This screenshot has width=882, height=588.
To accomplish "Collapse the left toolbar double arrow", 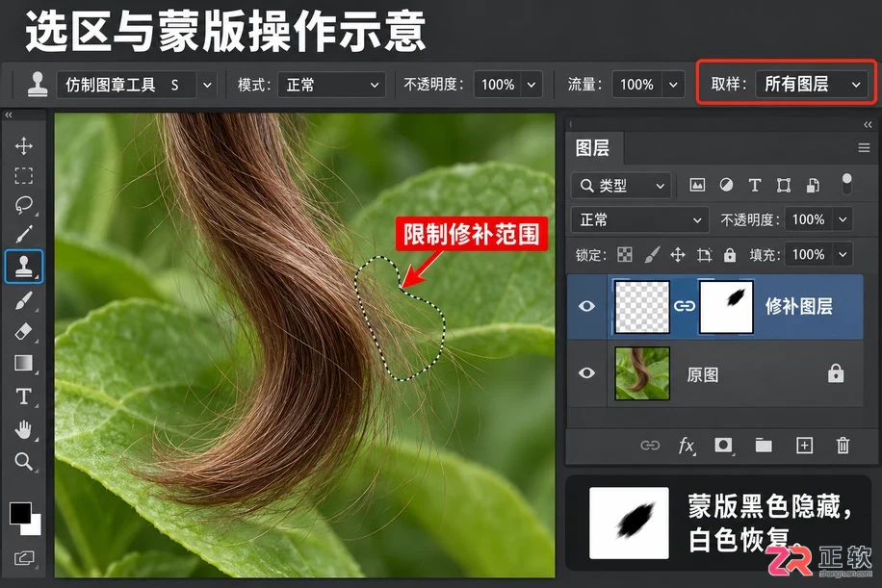I will [9, 115].
